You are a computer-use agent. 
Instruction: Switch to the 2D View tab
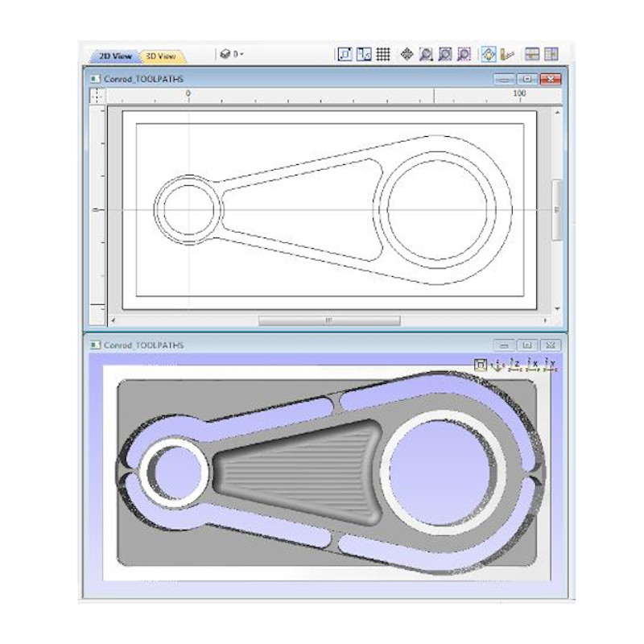[x=114, y=56]
